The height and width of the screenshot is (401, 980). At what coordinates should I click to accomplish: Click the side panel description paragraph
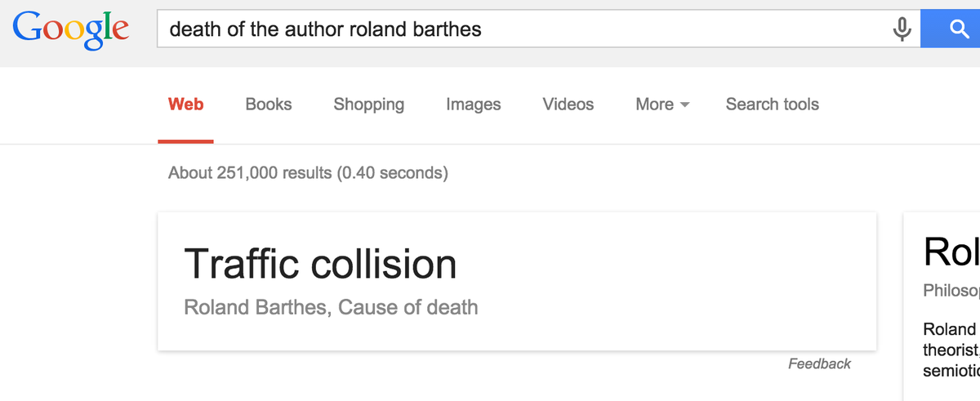pos(951,350)
